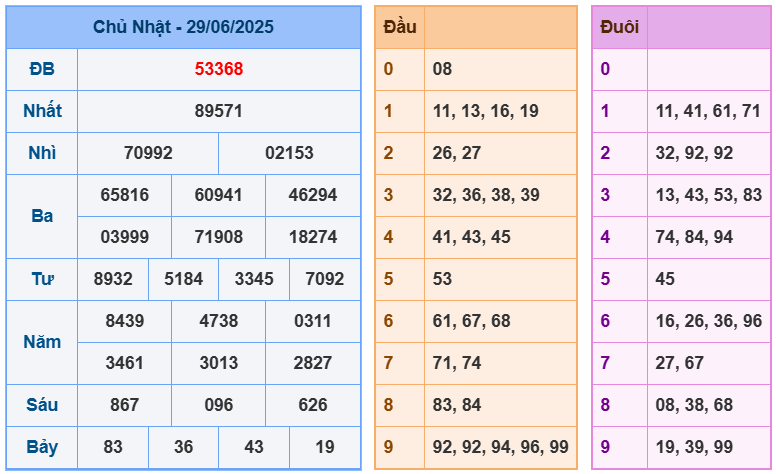Click Đuôi row values 13, 43, 53, 83

[x=708, y=195]
